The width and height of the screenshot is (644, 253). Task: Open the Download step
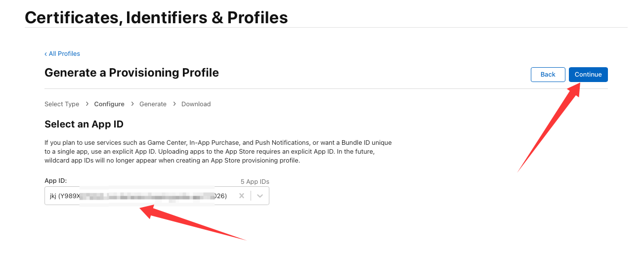[x=196, y=104]
